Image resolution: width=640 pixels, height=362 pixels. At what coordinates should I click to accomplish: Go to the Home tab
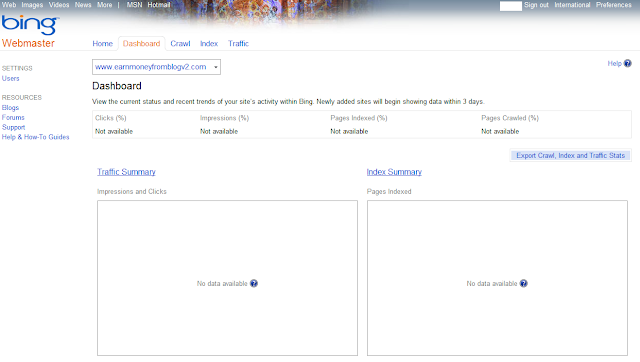tap(102, 44)
